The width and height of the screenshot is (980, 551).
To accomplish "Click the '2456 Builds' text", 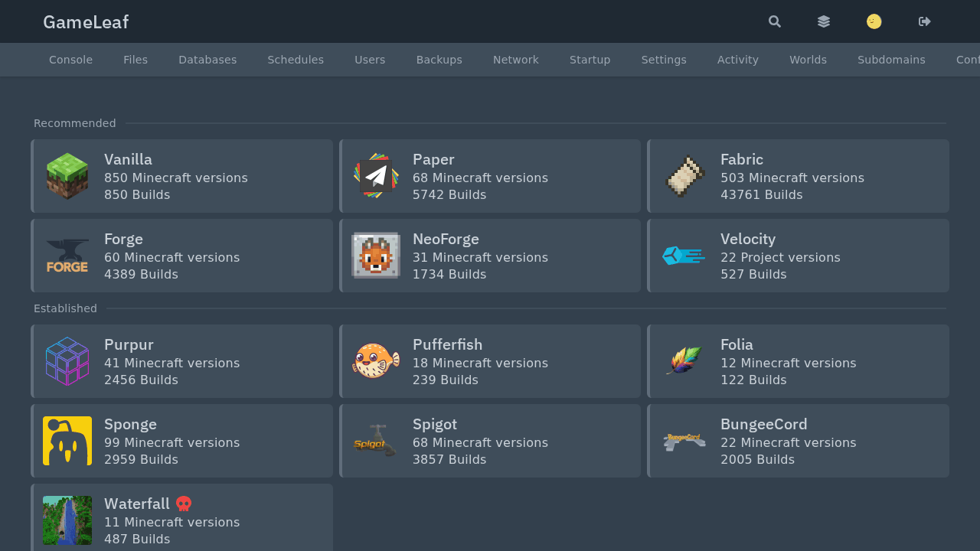I will (x=141, y=380).
